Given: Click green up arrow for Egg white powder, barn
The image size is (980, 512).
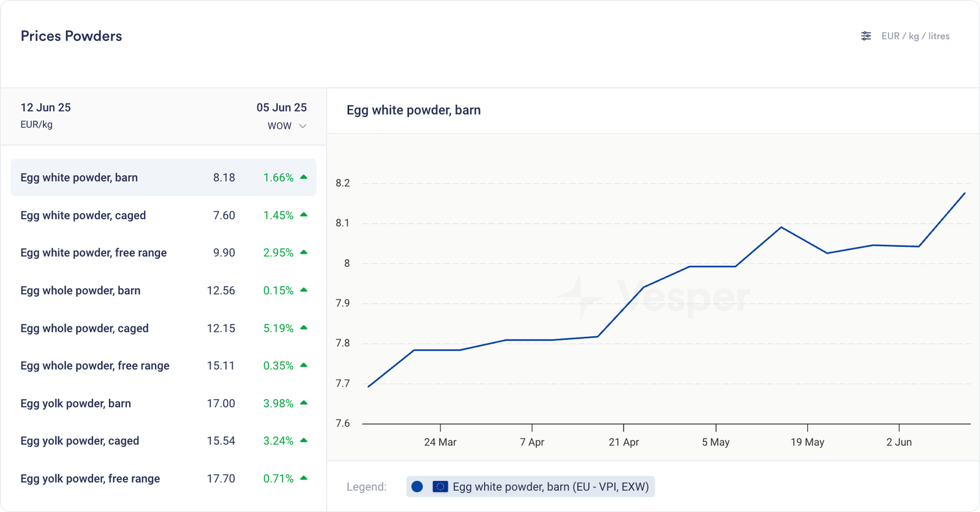Looking at the screenshot, I should [x=304, y=177].
